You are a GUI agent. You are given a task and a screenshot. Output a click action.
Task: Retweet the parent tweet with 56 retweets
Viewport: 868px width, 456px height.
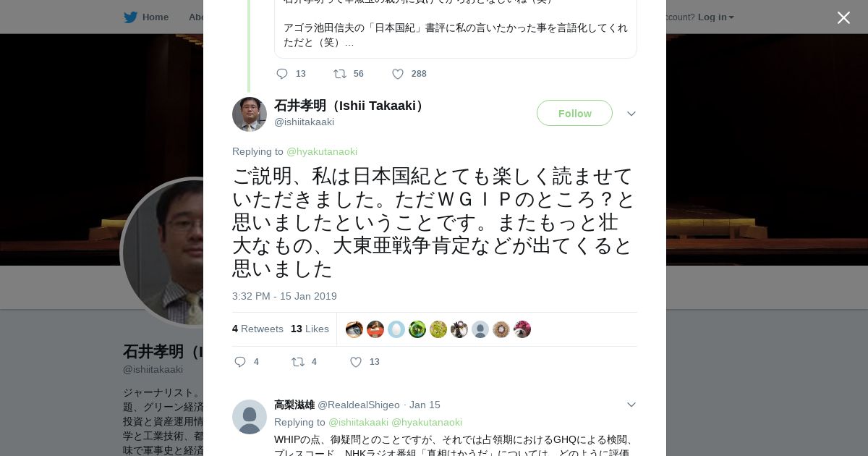[339, 74]
